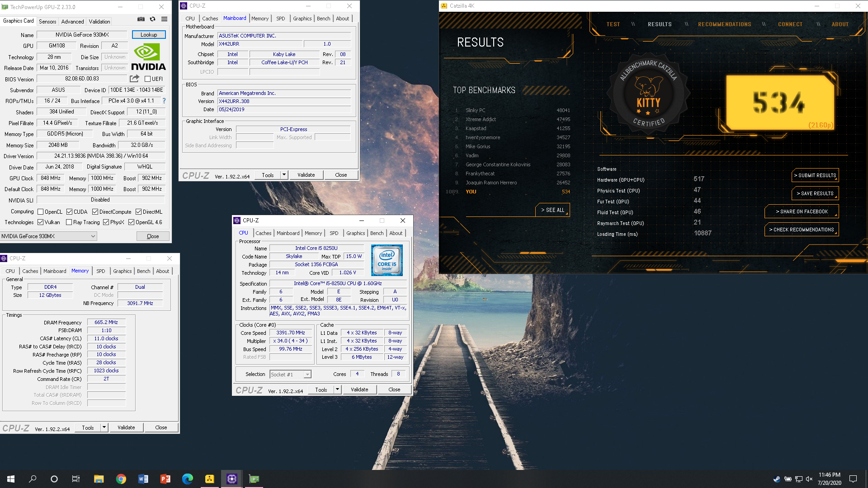Go to Catzilla Test menu

[613, 24]
